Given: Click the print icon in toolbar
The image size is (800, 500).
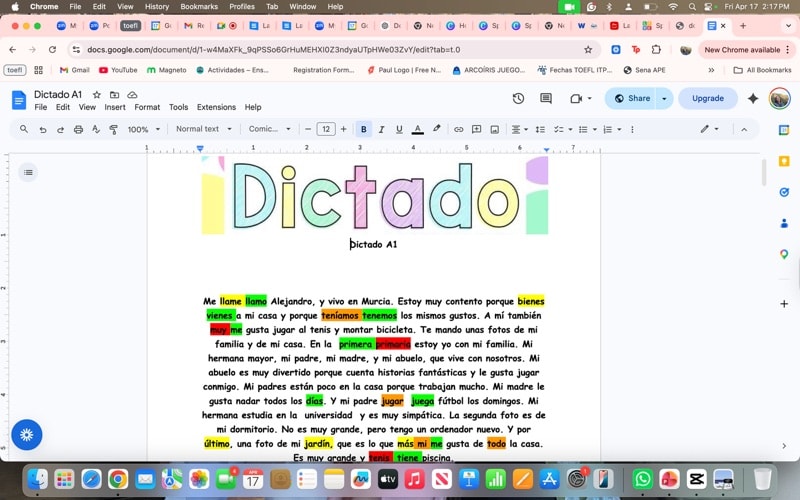Looking at the screenshot, I should (77, 129).
